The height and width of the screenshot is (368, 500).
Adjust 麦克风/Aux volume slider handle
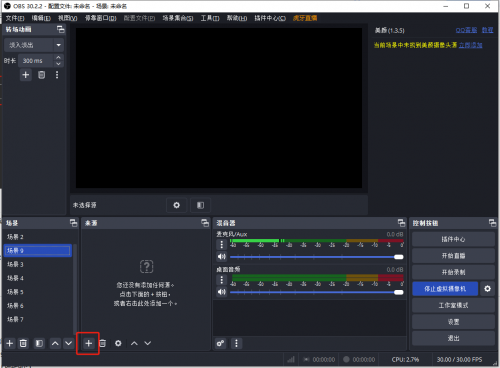pos(399,257)
